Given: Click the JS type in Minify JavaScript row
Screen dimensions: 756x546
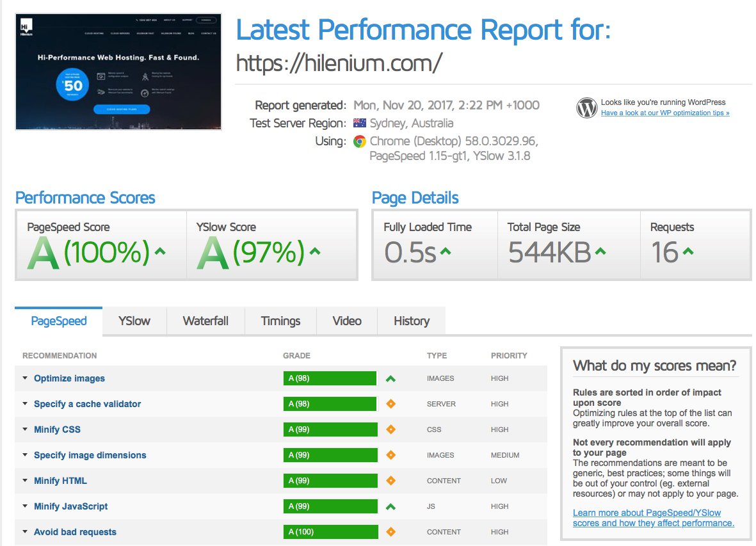Looking at the screenshot, I should 431,506.
